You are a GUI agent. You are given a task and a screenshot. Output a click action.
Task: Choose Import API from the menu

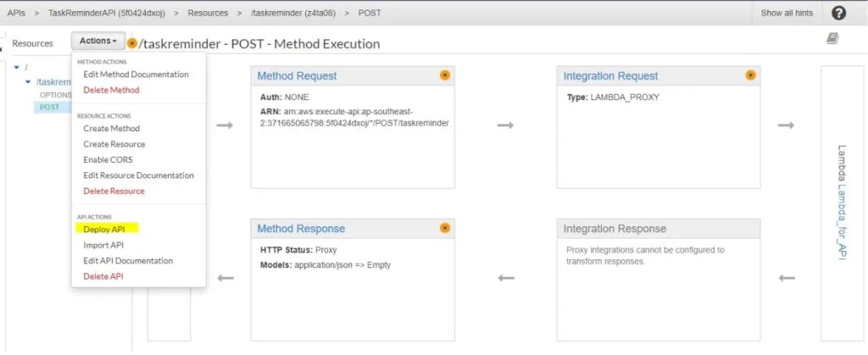click(103, 245)
